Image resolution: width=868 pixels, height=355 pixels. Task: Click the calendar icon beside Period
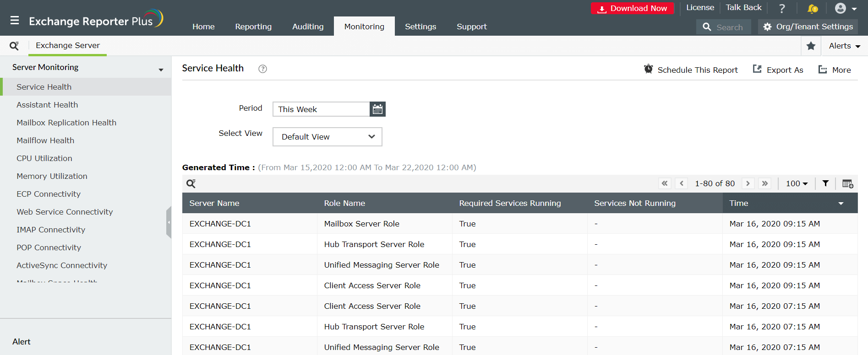coord(377,109)
